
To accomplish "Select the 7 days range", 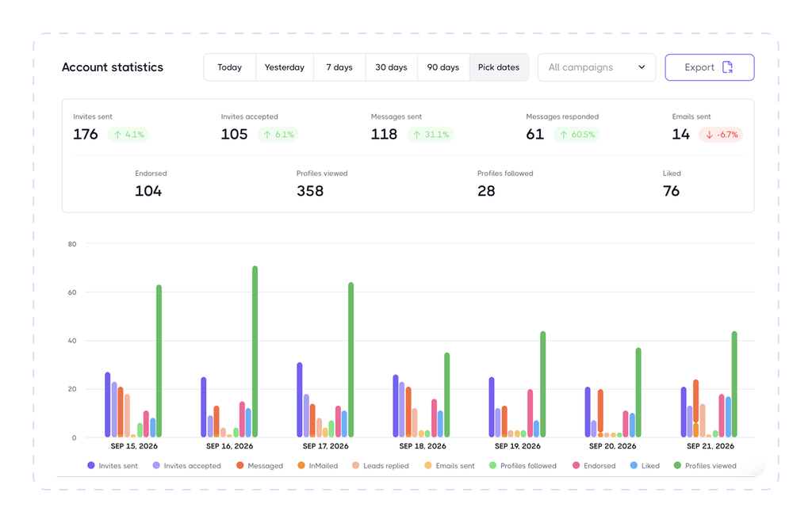I will pos(339,67).
